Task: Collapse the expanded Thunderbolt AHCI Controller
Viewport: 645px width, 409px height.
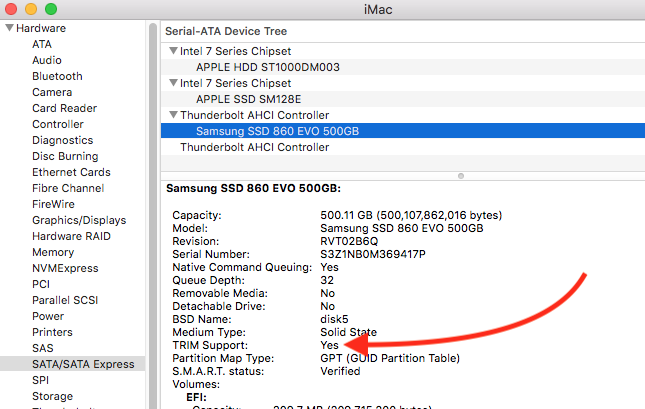Action: pos(174,115)
